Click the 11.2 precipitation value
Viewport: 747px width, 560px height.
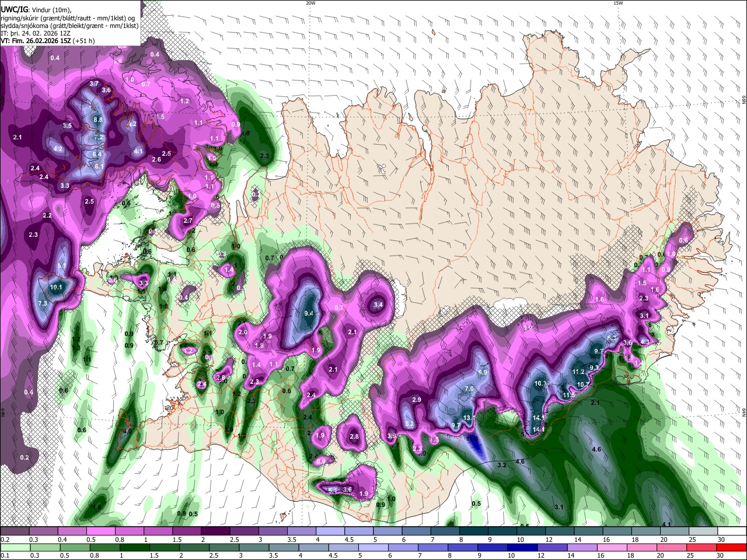pyautogui.click(x=578, y=372)
